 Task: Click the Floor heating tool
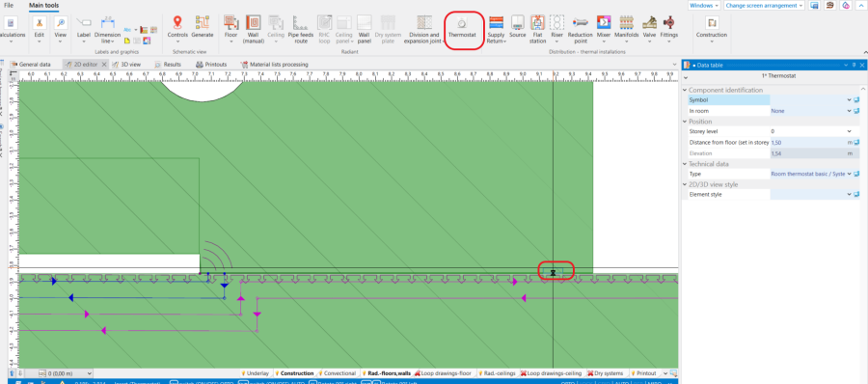pyautogui.click(x=231, y=28)
